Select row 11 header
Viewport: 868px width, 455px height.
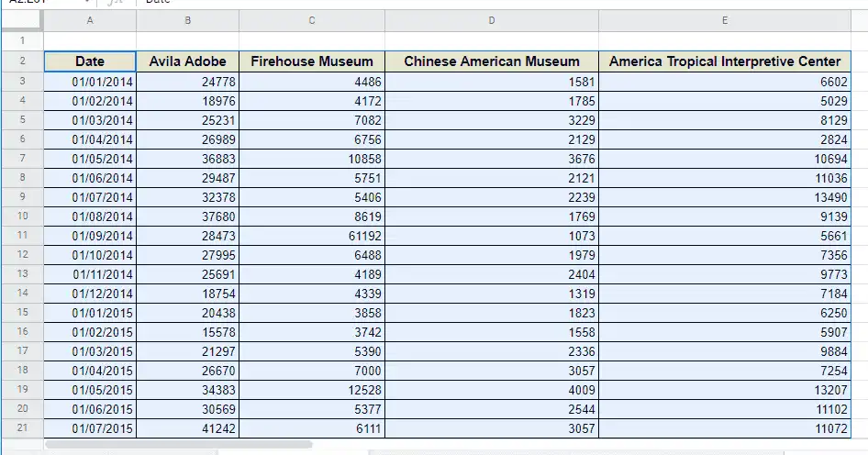point(22,235)
